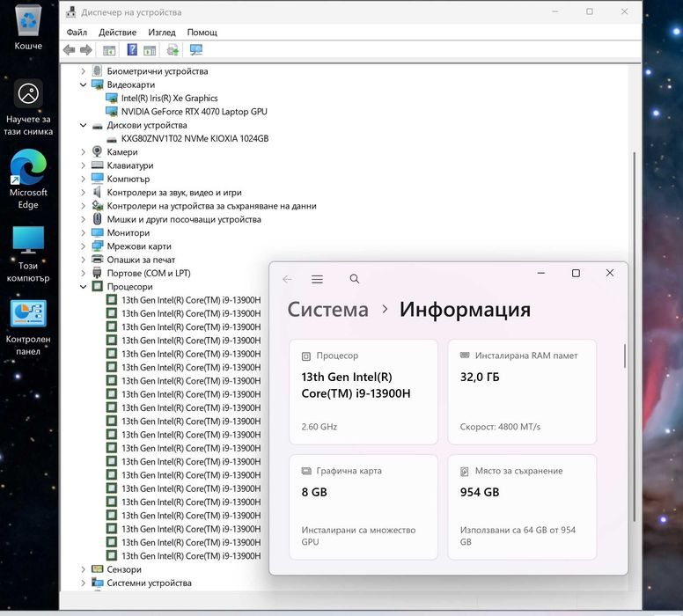Click the properties panel toolbar icon
Screen dimensions: 683x616
pyautogui.click(x=150, y=50)
